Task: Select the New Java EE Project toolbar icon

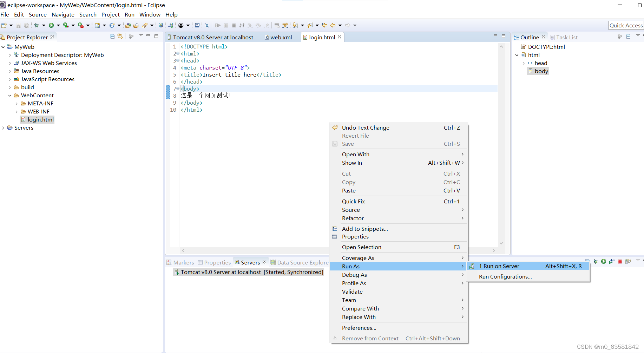Action: coord(98,25)
